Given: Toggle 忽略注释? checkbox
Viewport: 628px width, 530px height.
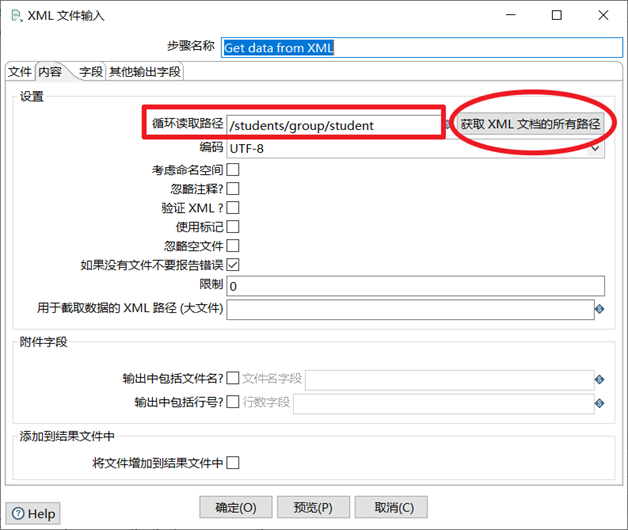Looking at the screenshot, I should (233, 189).
